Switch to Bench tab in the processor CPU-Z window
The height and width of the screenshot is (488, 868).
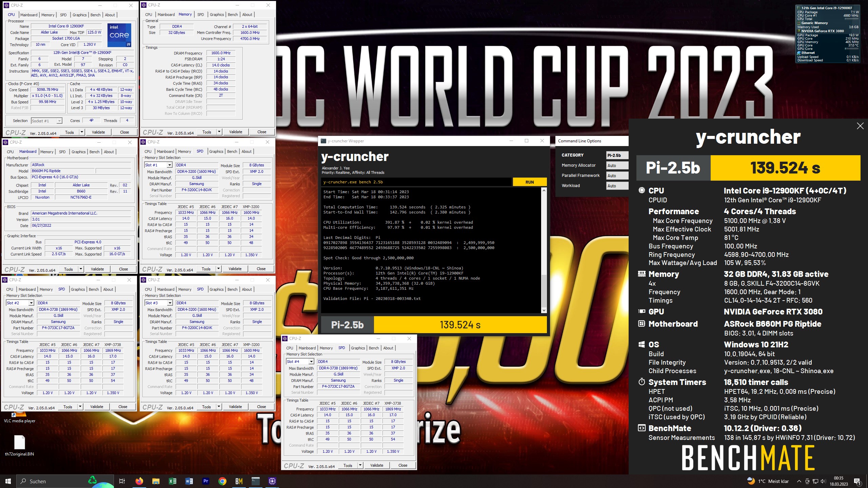(x=96, y=15)
